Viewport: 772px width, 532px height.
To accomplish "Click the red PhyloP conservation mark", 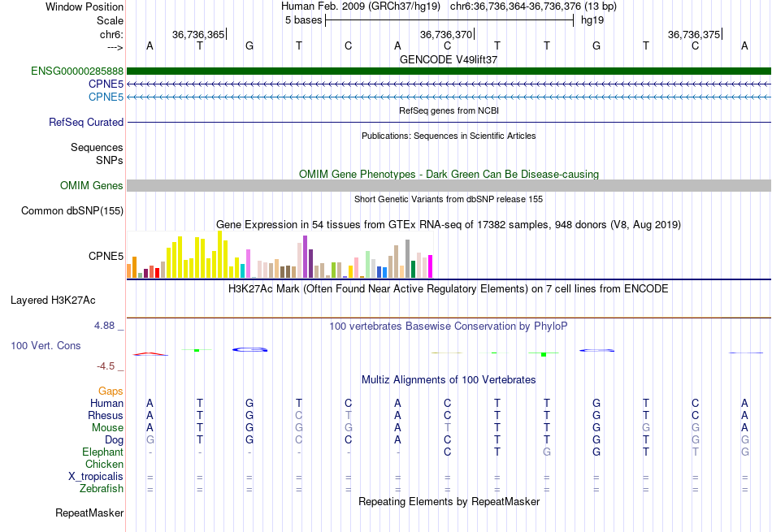I will coord(150,353).
